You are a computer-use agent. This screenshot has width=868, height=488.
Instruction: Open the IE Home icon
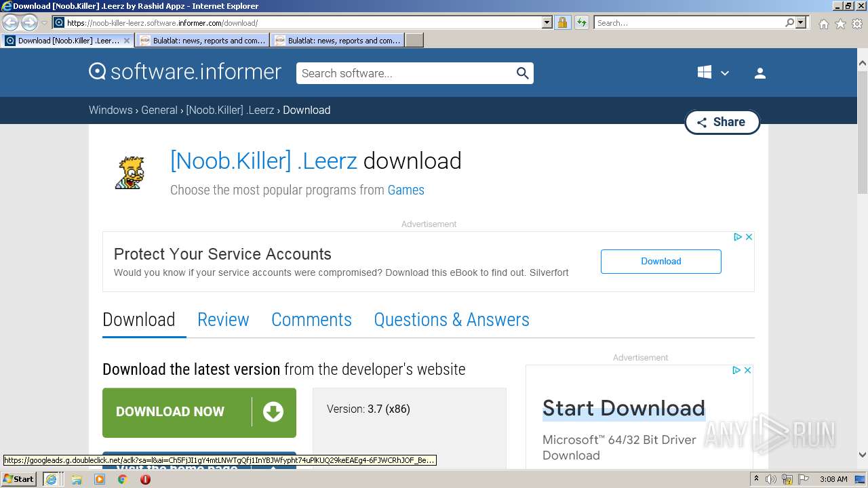(823, 24)
